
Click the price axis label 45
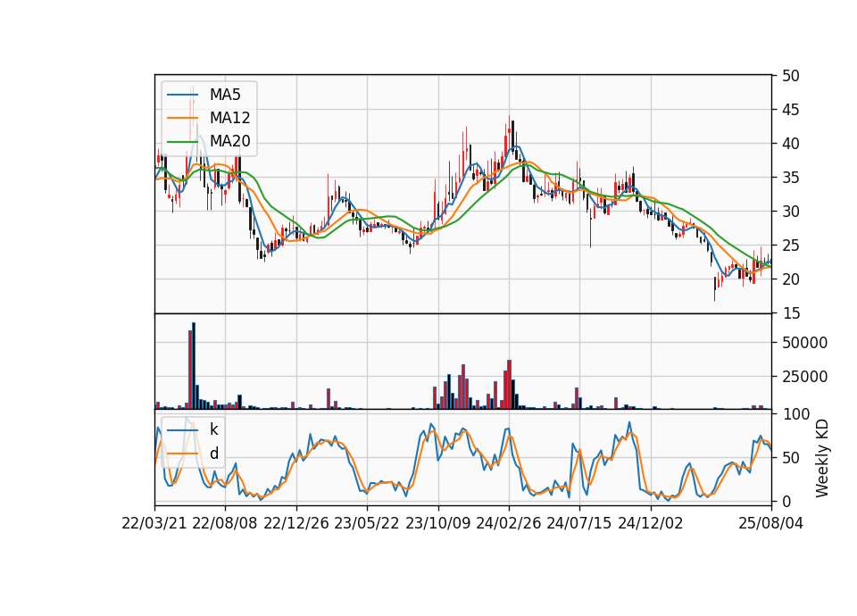tap(790, 110)
